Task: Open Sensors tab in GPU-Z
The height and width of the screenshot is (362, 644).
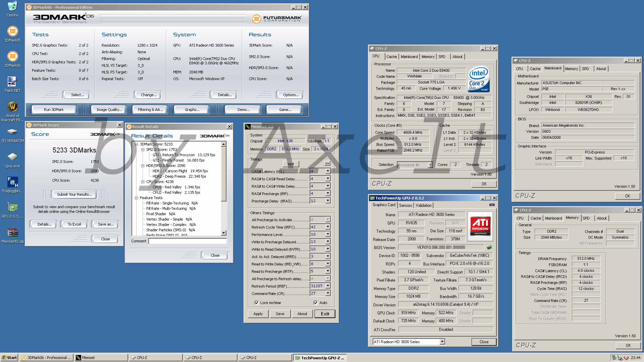Action: [x=405, y=205]
